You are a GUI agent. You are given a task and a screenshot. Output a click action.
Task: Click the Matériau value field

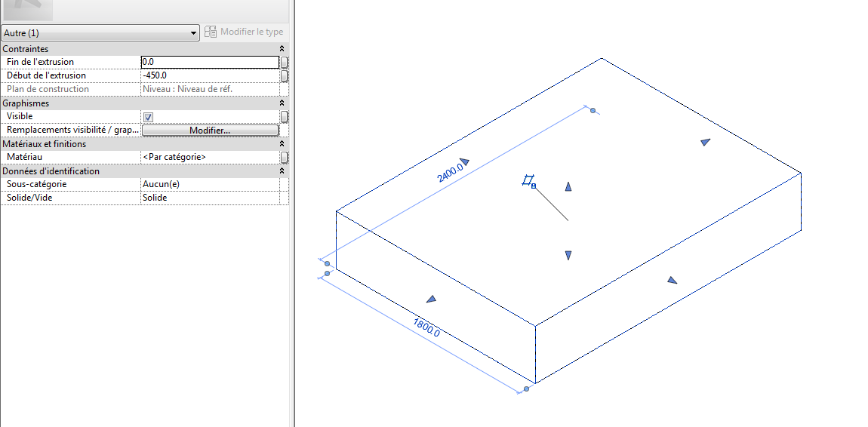(209, 157)
